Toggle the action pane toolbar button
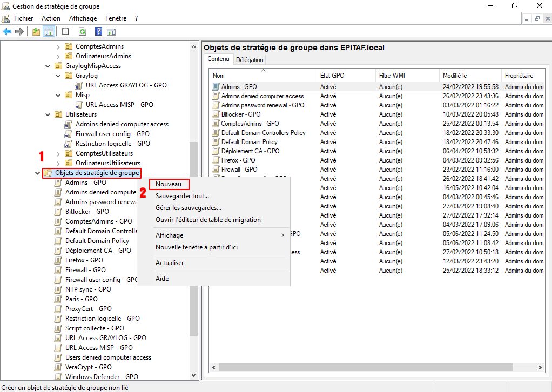This screenshot has width=552, height=392. [112, 31]
